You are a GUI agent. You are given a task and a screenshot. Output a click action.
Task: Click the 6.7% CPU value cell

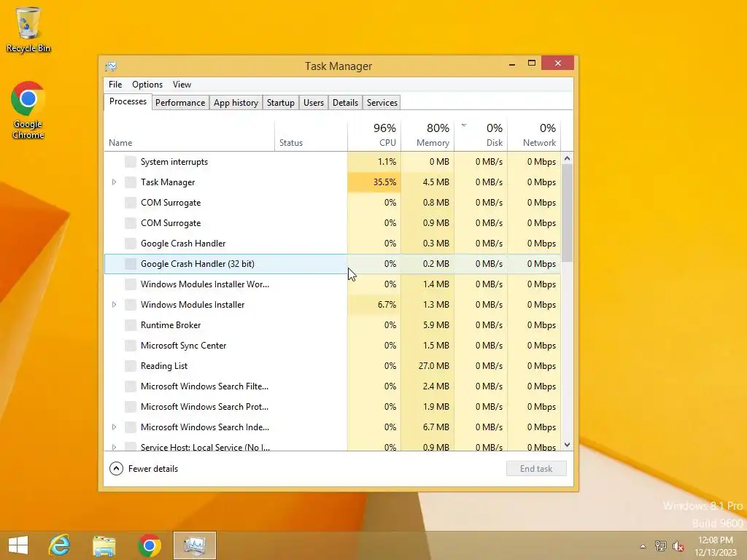click(374, 305)
